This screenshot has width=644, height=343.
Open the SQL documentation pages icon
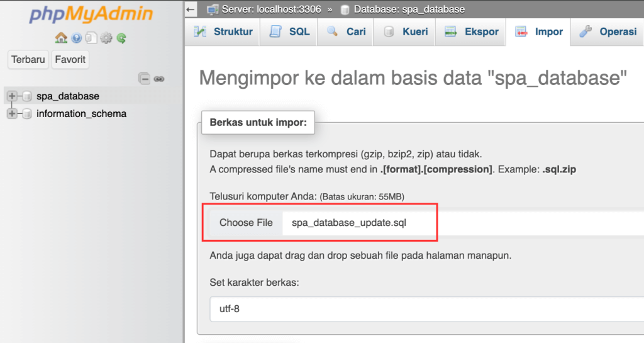click(91, 38)
